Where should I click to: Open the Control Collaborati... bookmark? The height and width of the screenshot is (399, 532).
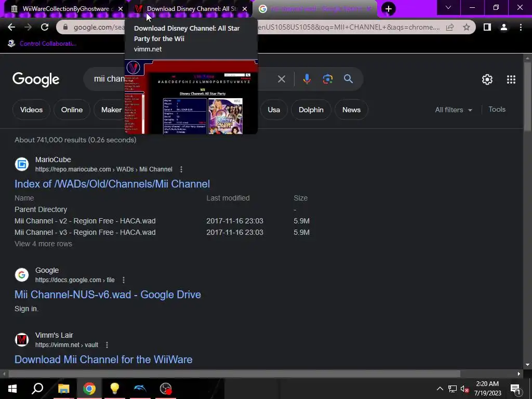pyautogui.click(x=42, y=44)
